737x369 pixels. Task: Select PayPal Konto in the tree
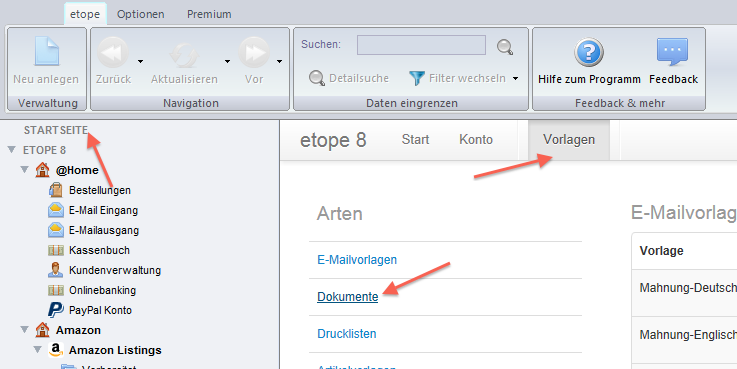[x=100, y=310]
